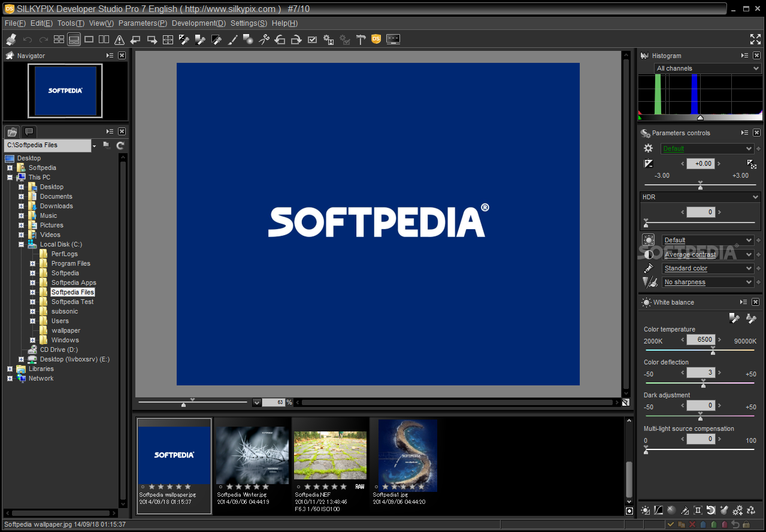The height and width of the screenshot is (532, 766).
Task: Click the color temperature slider track
Action: coord(699,351)
